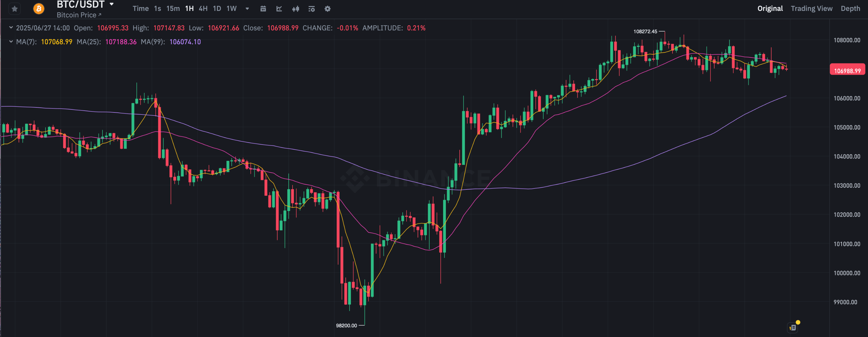868x337 pixels.
Task: Click the 100000.00 price axis label
Action: 847,273
